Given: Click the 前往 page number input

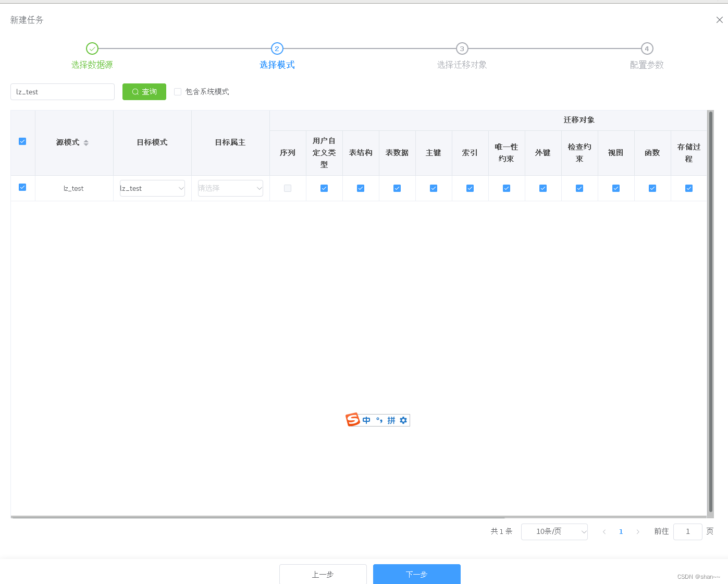Looking at the screenshot, I should (688, 532).
